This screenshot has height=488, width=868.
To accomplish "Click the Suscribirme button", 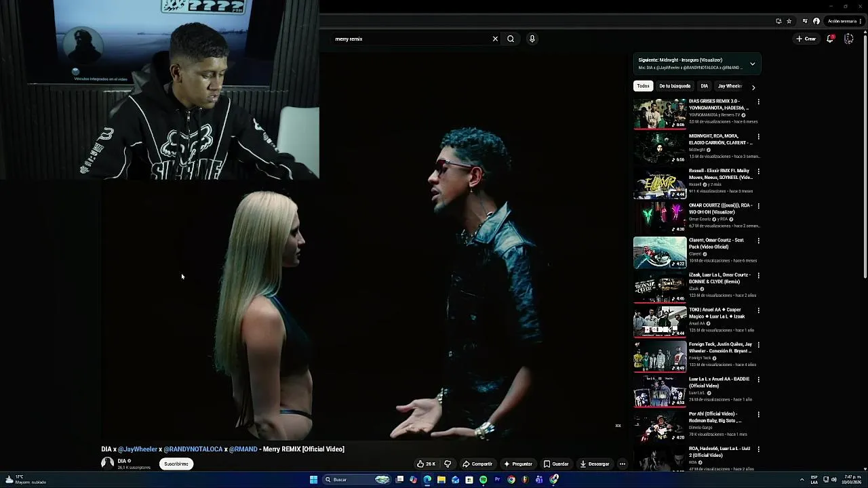I will coord(176,464).
